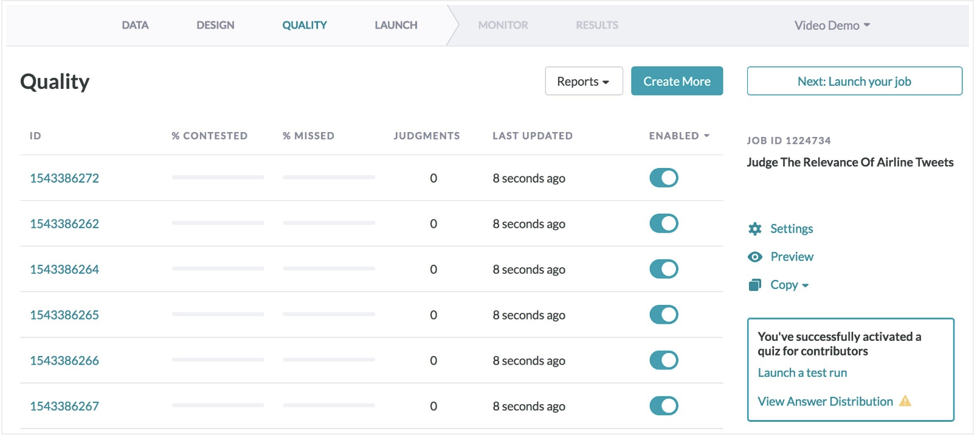Open test question ID 1543386262
Screen dimensions: 980x437
[x=64, y=223]
